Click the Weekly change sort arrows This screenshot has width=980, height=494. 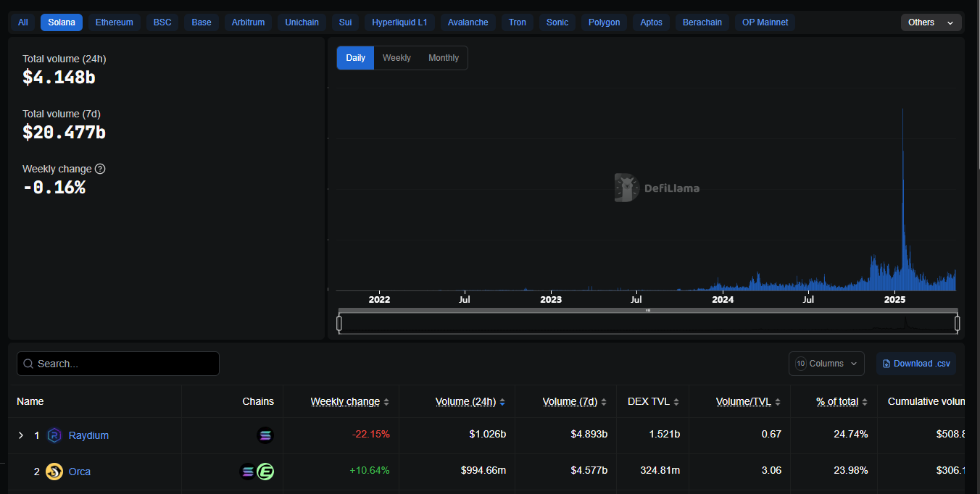point(386,402)
